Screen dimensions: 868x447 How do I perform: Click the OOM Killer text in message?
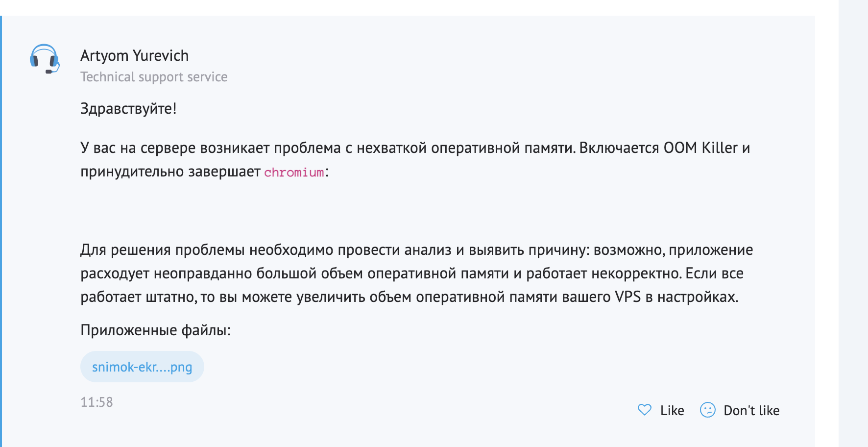[700, 148]
